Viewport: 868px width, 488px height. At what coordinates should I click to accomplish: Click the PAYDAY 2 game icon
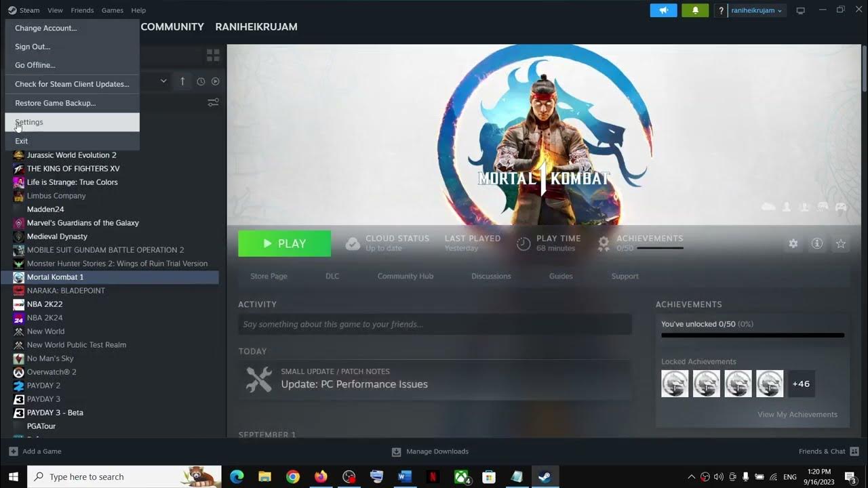pyautogui.click(x=19, y=386)
